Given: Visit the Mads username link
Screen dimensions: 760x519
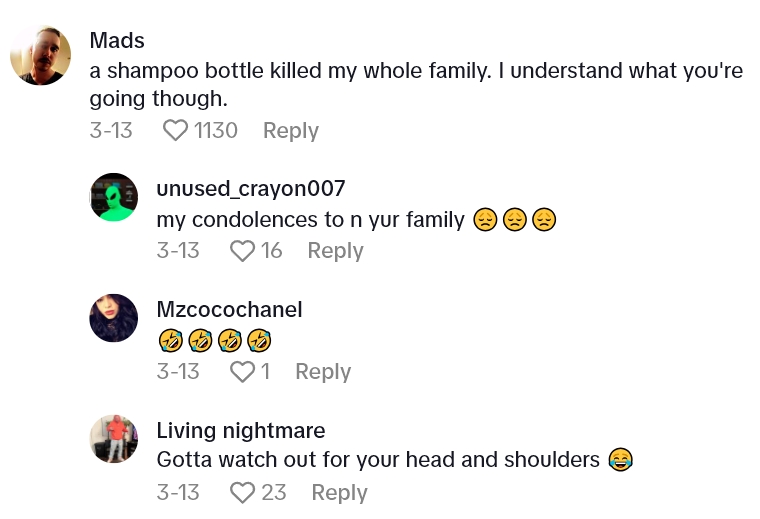Looking at the screenshot, I should click(x=117, y=41).
